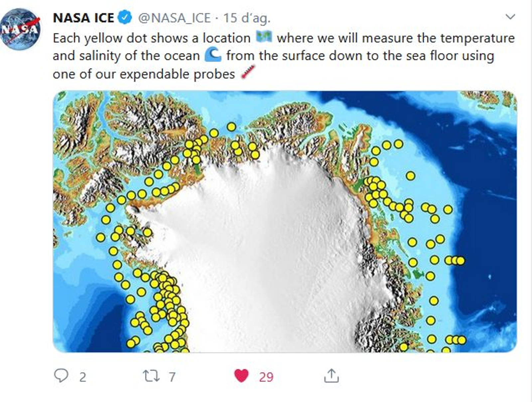This screenshot has height=402, width=532.
Task: Open the NASA logo profile avatar
Action: coord(20,29)
